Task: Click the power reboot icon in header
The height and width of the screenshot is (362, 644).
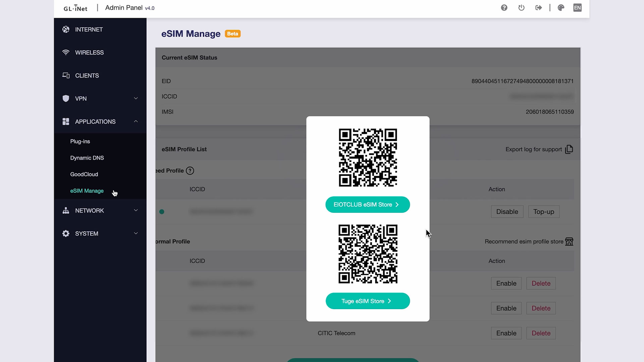Action: (x=521, y=8)
